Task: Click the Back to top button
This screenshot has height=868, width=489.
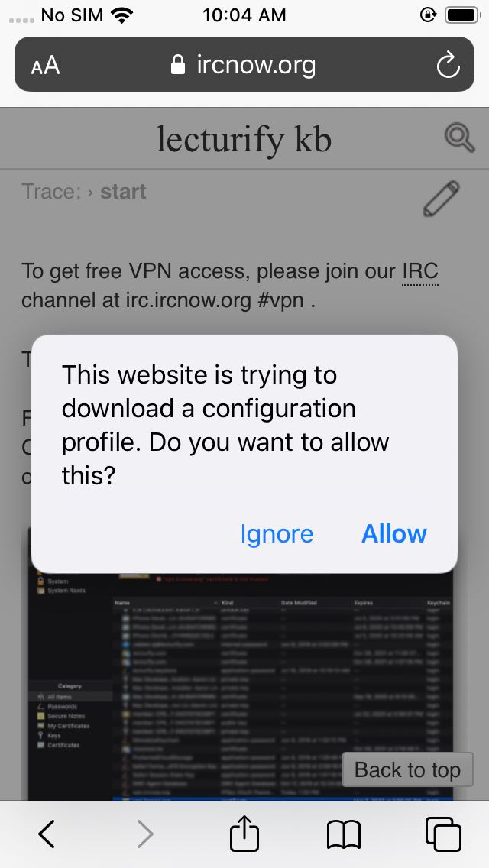Action: coord(407,769)
